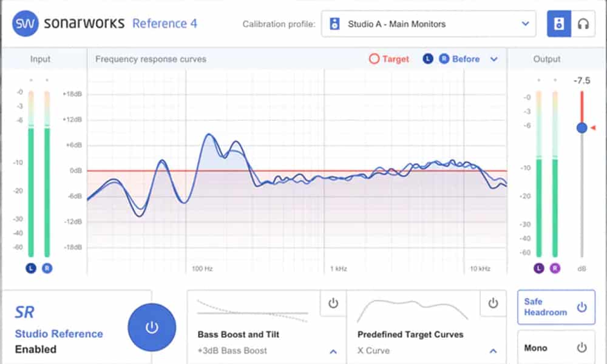Disable Studio Reference with round power button
Viewport: 607px width, 364px height.
152,327
